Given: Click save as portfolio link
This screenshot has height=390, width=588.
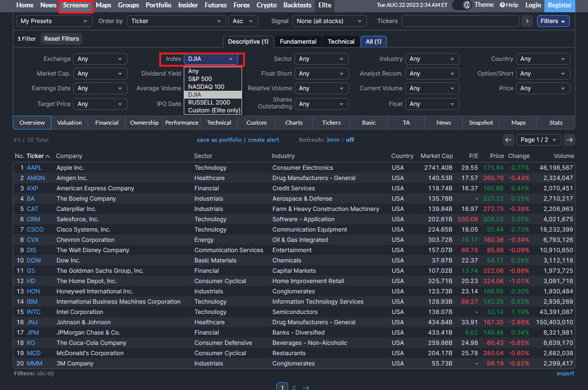Looking at the screenshot, I should pyautogui.click(x=219, y=140).
